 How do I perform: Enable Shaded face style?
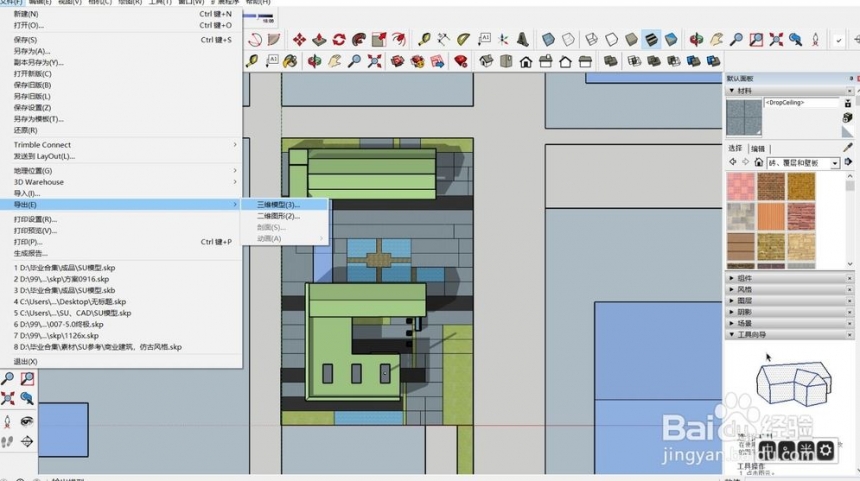pos(631,39)
